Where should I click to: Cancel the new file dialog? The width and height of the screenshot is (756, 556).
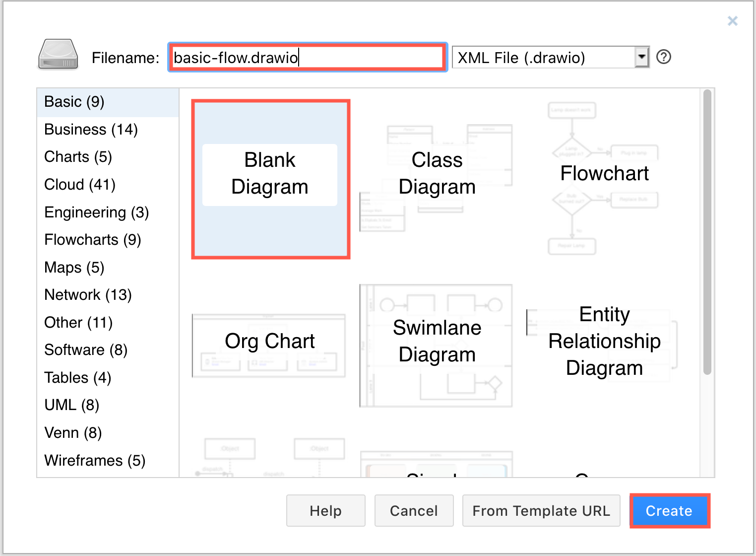[x=414, y=510]
